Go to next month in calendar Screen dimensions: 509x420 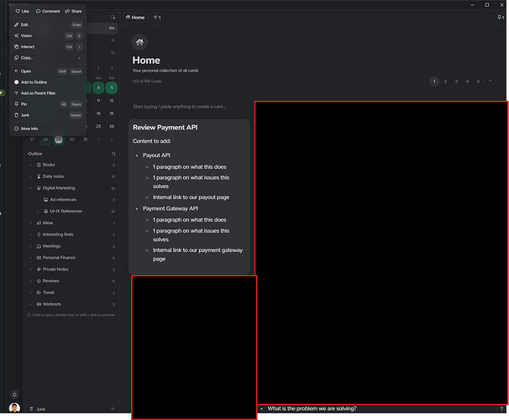coord(112,68)
